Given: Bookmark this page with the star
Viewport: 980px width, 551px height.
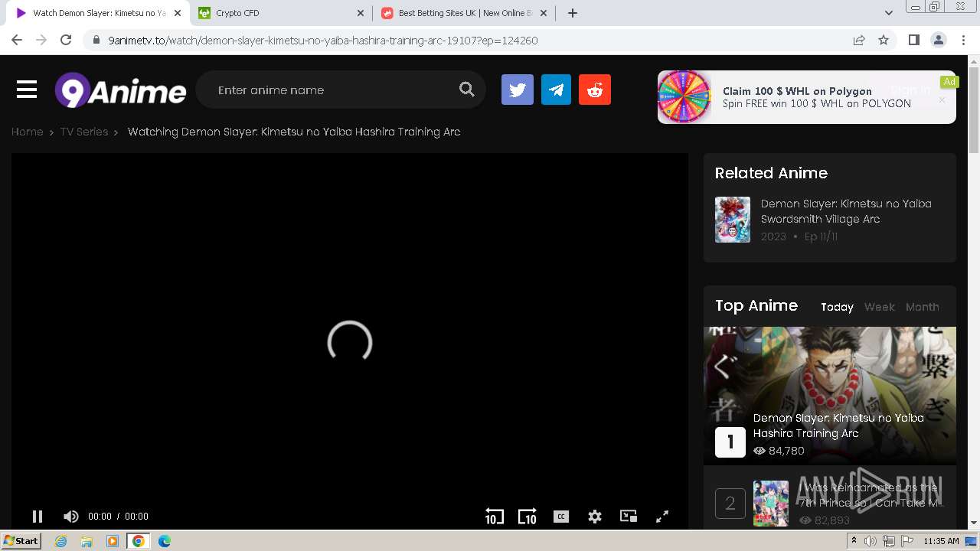Looking at the screenshot, I should coord(884,40).
